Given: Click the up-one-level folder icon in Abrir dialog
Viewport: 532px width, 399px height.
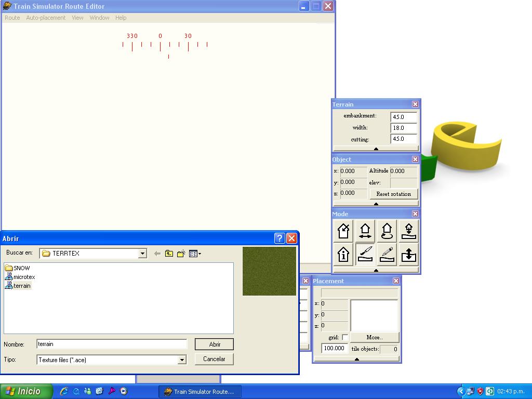Looking at the screenshot, I should click(169, 253).
